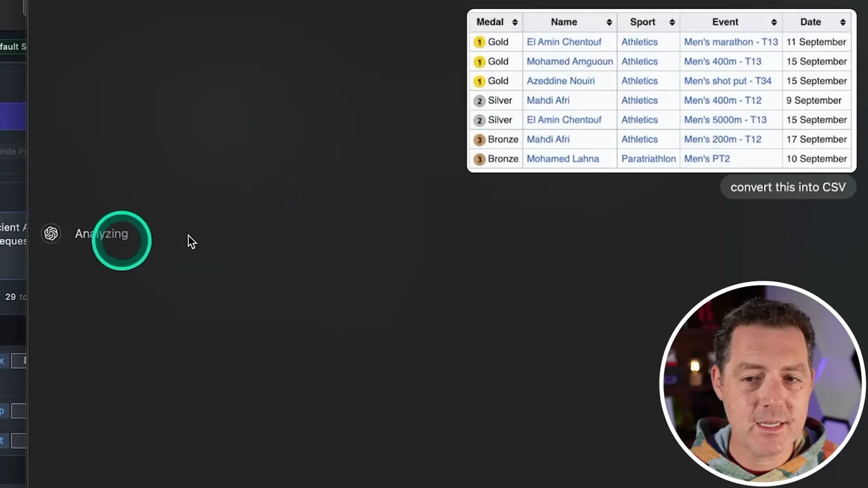Click the '17 September' date cell

[x=816, y=139]
